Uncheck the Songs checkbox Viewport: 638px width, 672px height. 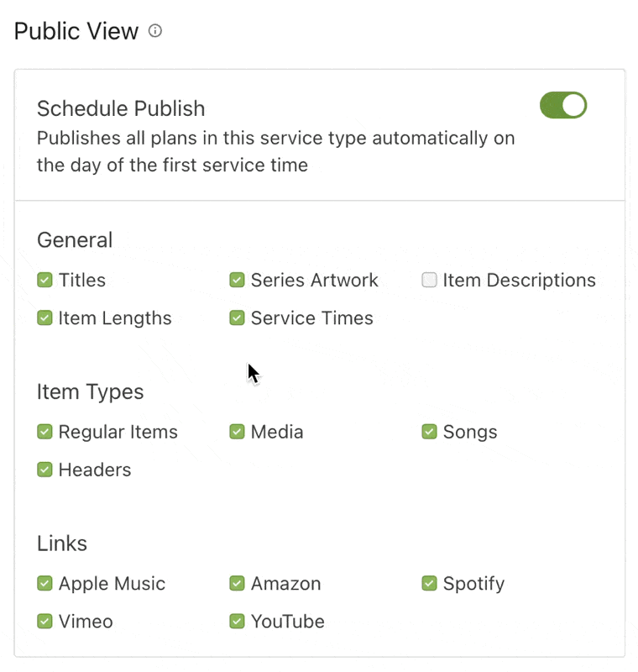point(429,432)
